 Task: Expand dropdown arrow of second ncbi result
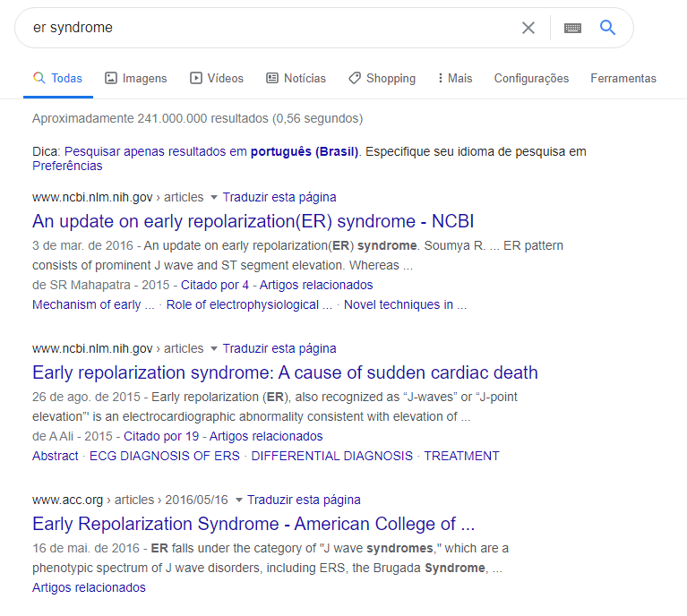point(214,349)
